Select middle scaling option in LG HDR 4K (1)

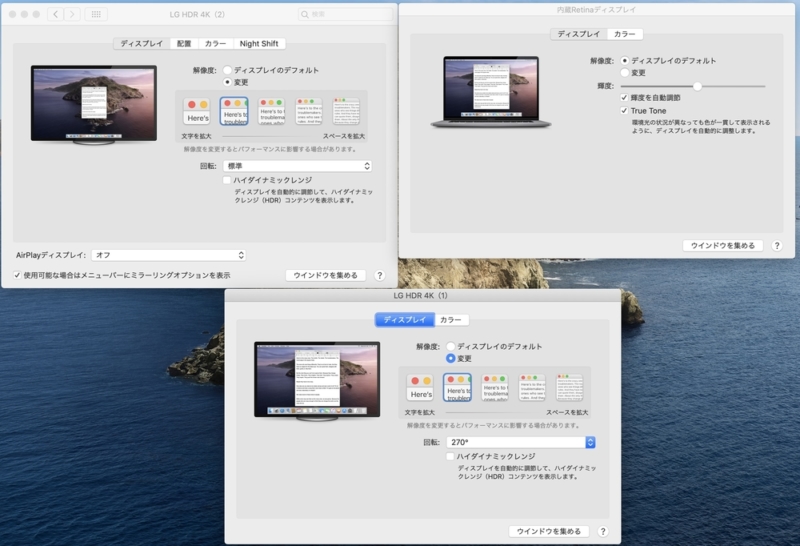(495, 387)
